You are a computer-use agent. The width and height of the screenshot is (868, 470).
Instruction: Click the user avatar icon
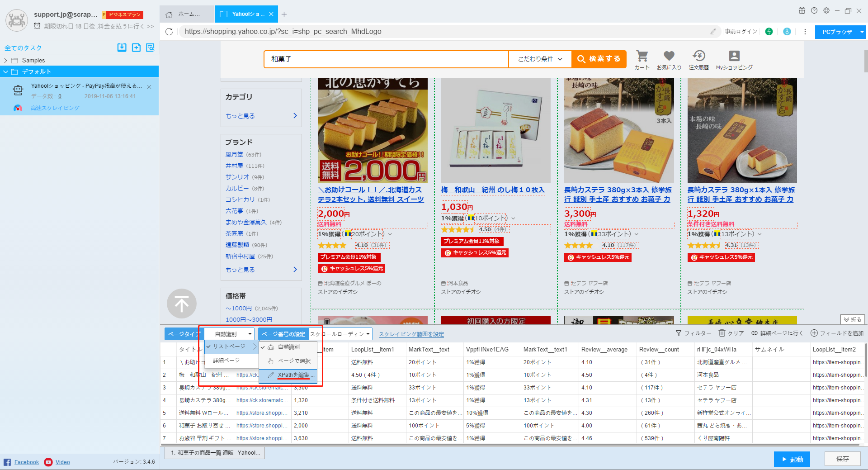coord(17,20)
